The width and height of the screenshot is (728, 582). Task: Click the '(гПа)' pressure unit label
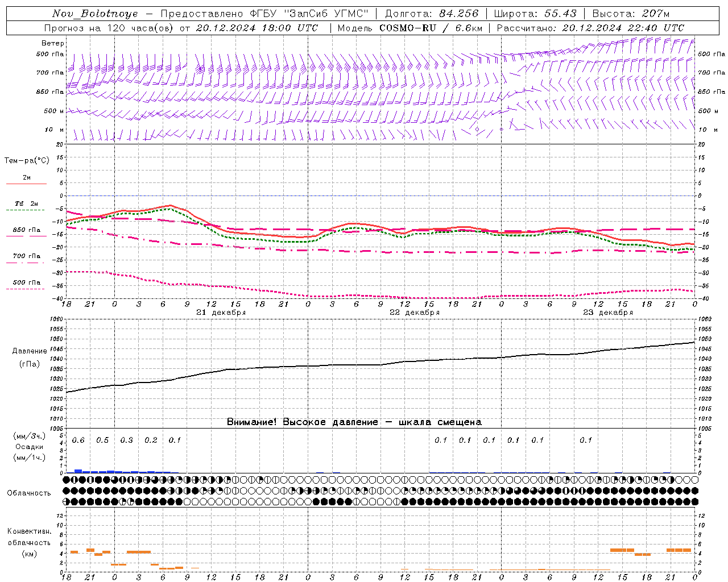(30, 364)
